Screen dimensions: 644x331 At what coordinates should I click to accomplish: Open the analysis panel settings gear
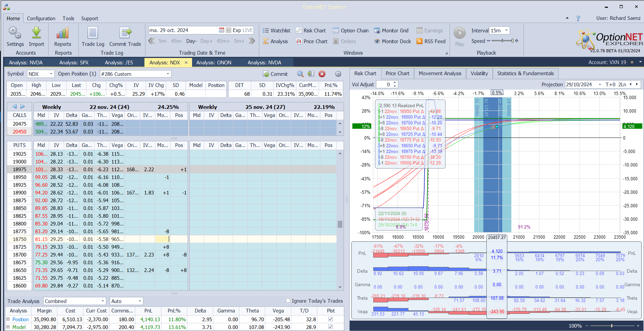tap(338, 74)
